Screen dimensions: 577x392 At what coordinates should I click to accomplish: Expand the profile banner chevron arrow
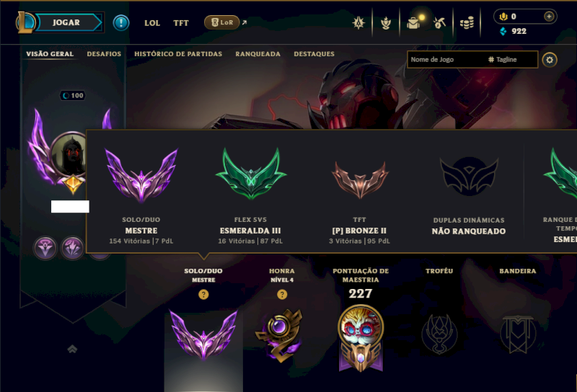(73, 349)
